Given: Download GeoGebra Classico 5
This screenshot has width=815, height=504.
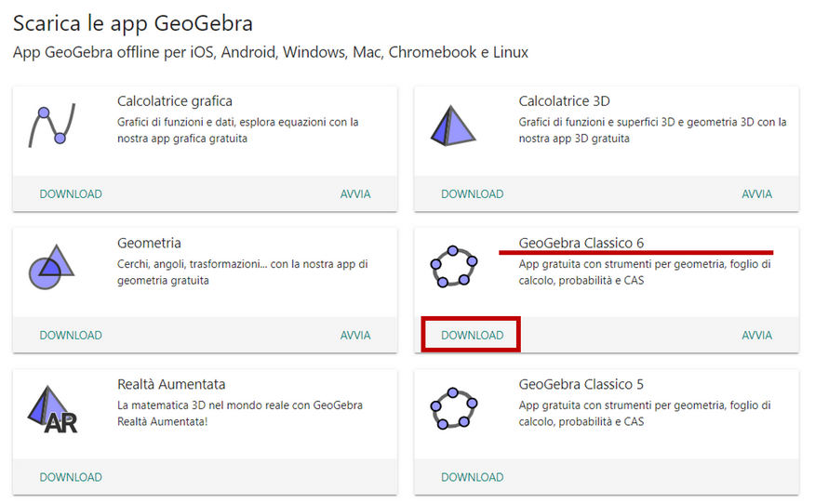Looking at the screenshot, I should [472, 477].
